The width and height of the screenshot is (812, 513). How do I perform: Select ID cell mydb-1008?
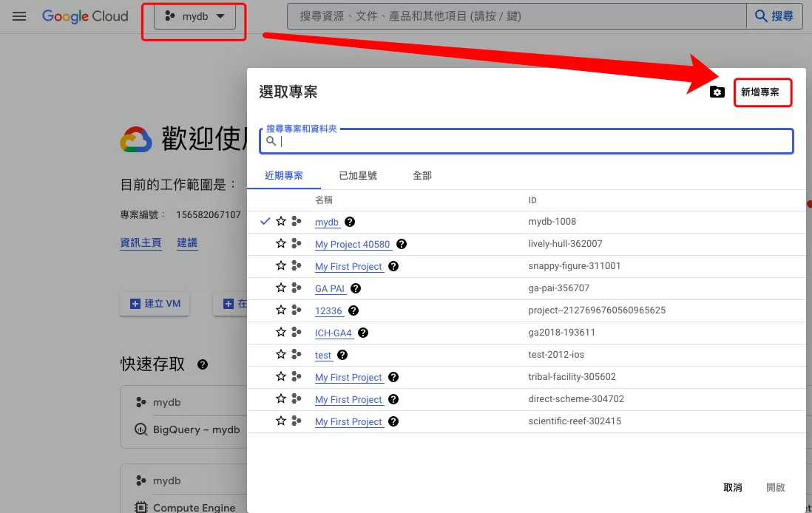click(x=552, y=222)
